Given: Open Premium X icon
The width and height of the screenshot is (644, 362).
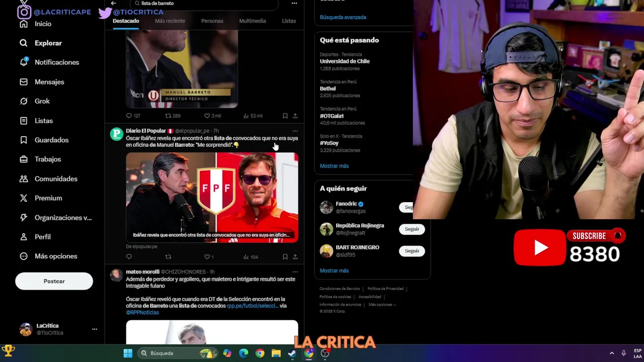Looking at the screenshot, I should (24, 198).
